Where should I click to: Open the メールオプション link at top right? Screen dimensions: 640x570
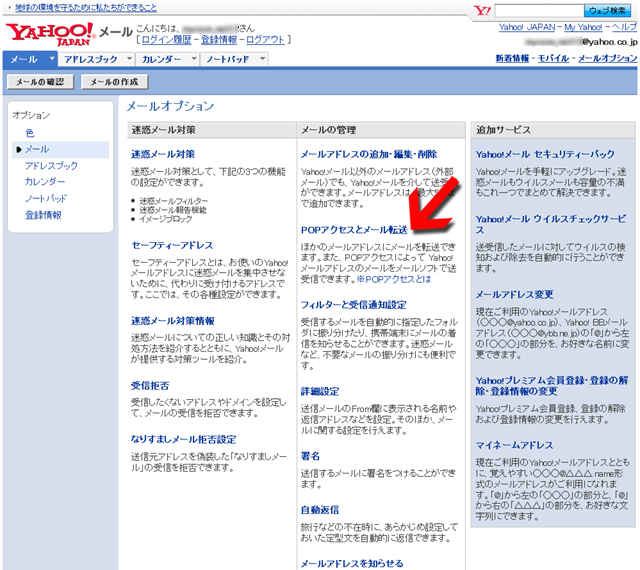coord(607,58)
